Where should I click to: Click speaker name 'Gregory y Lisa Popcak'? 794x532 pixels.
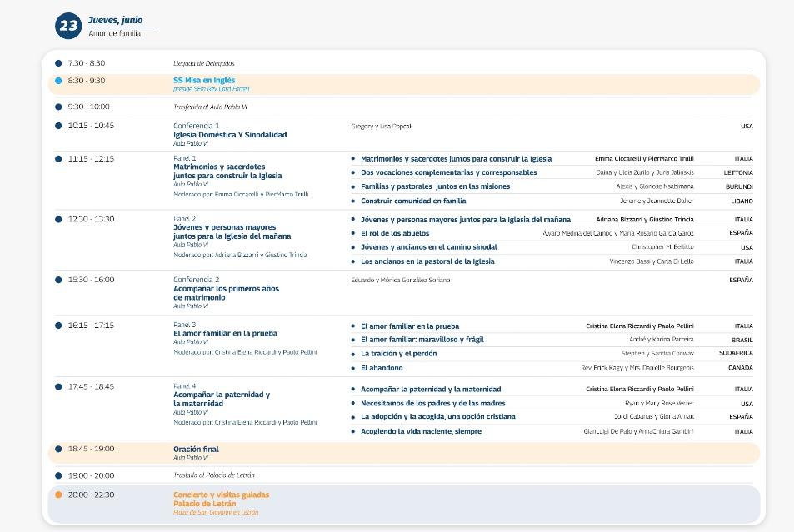coord(382,127)
